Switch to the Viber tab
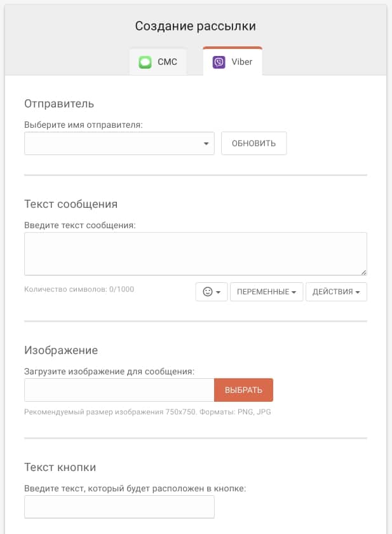 [x=233, y=62]
